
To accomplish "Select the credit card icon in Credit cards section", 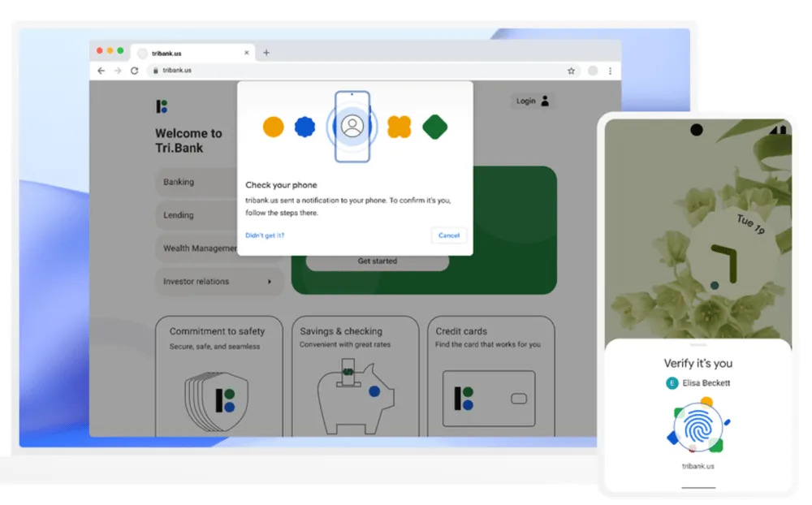I will click(490, 398).
